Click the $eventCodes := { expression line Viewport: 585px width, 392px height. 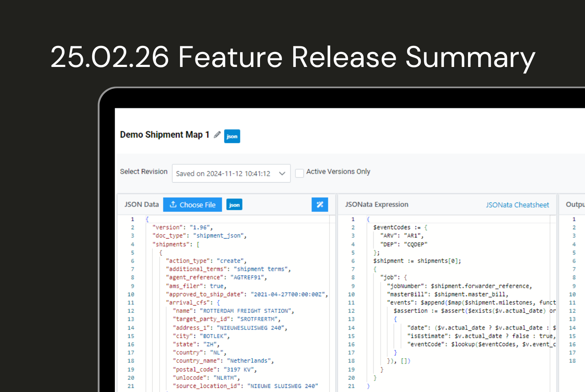pos(400,227)
